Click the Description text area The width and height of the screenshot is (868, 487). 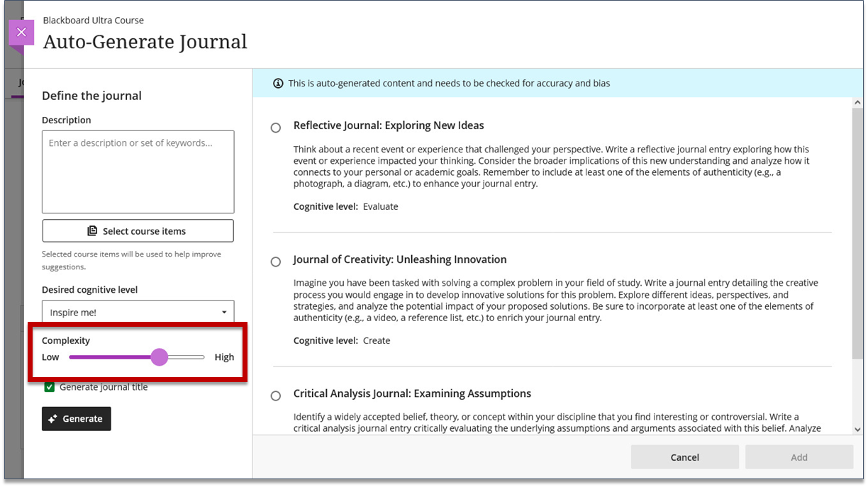(x=138, y=172)
